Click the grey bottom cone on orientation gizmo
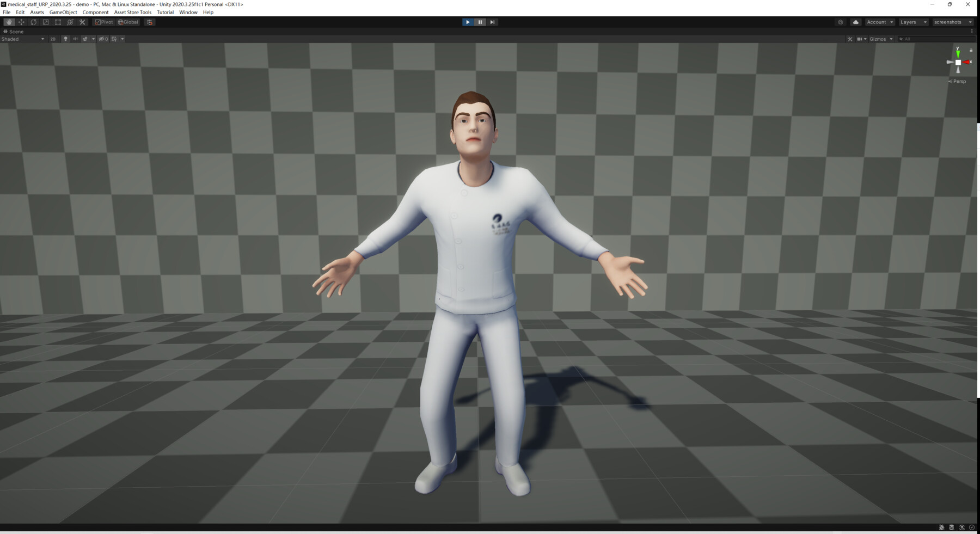980x534 pixels. tap(958, 70)
